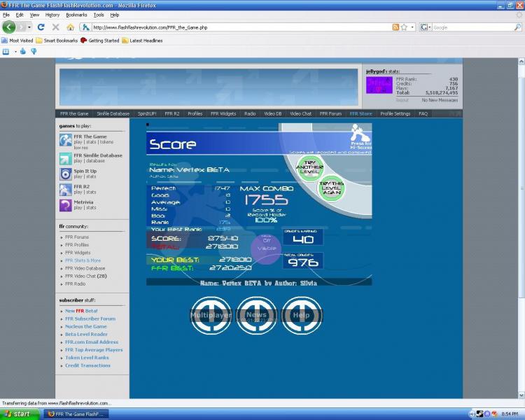Click the Spin It Up game icon

point(65,174)
